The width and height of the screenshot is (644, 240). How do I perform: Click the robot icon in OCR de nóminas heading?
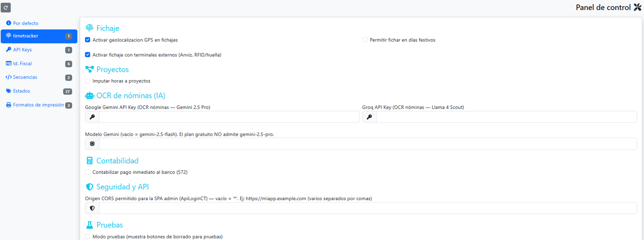tap(89, 95)
